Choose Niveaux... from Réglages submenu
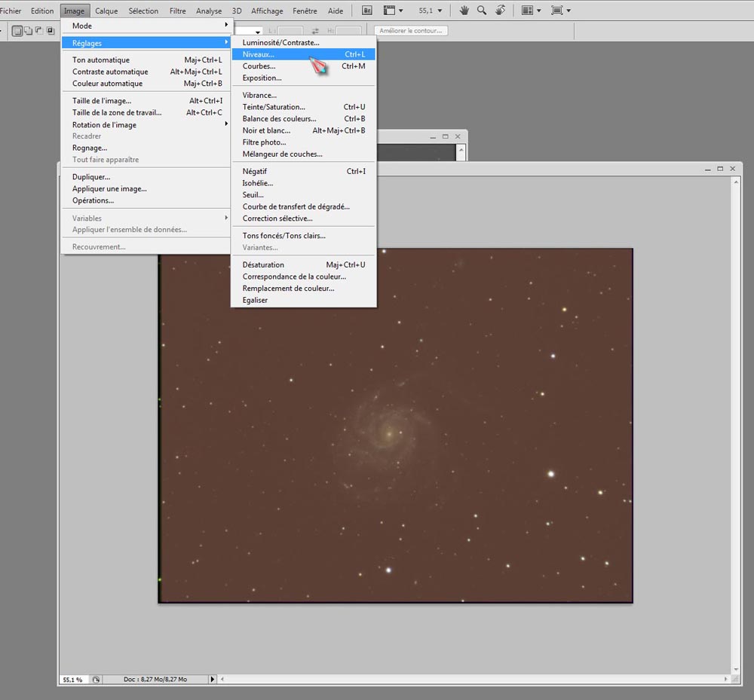754x700 pixels. click(x=259, y=54)
